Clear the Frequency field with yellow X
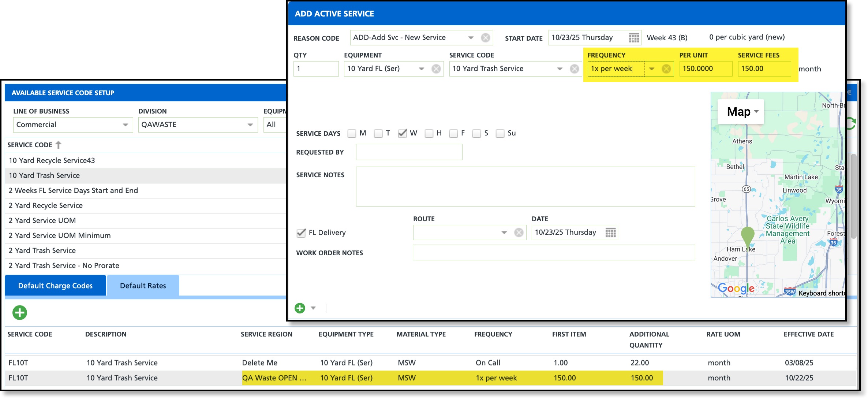 666,69
